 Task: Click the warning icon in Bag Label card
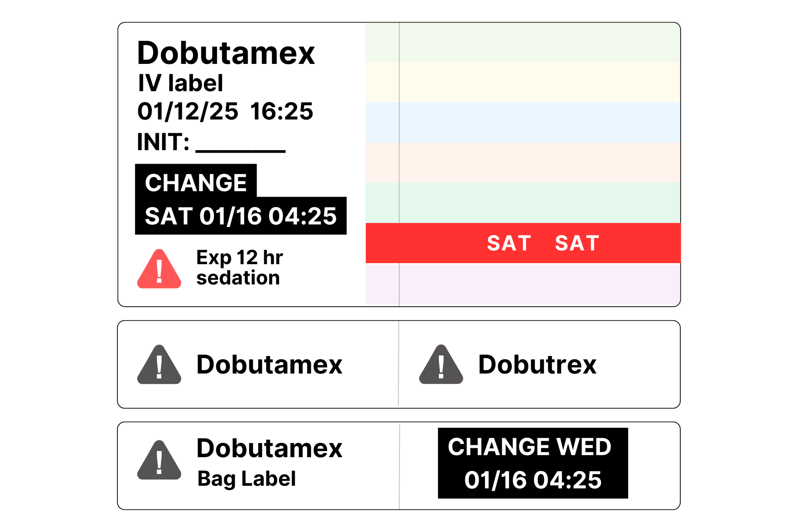pos(159,460)
